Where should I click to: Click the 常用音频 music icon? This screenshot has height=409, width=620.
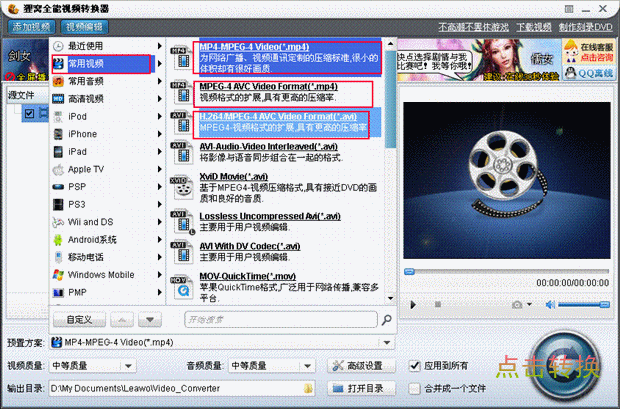tap(58, 81)
